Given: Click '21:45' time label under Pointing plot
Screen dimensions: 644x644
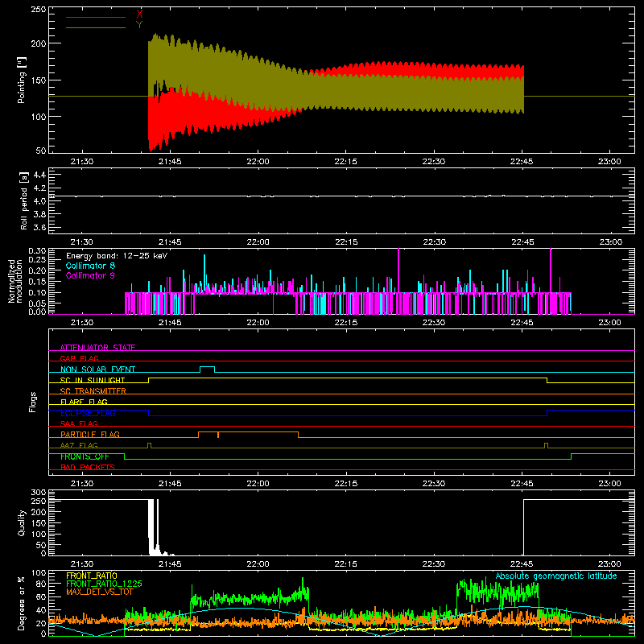Looking at the screenshot, I should (170, 162).
